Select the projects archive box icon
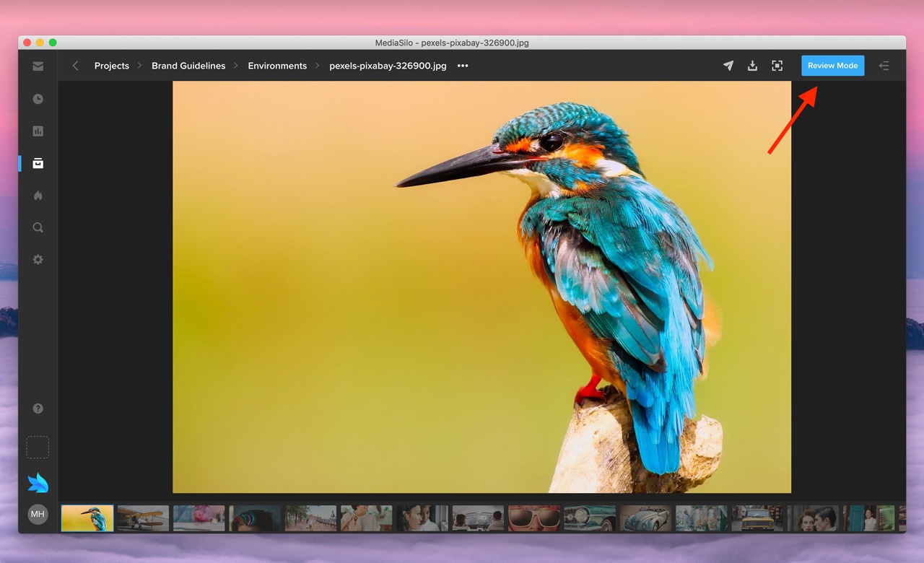924x563 pixels. point(38,163)
